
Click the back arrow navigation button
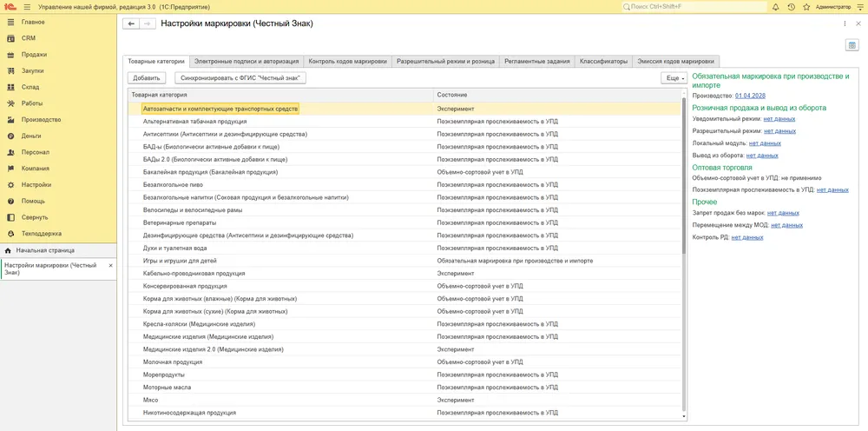click(131, 23)
